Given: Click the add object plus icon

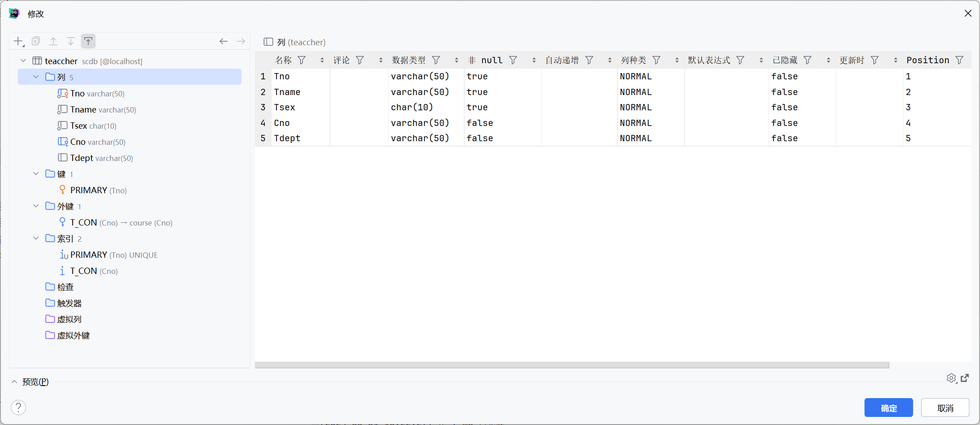Looking at the screenshot, I should pyautogui.click(x=18, y=42).
